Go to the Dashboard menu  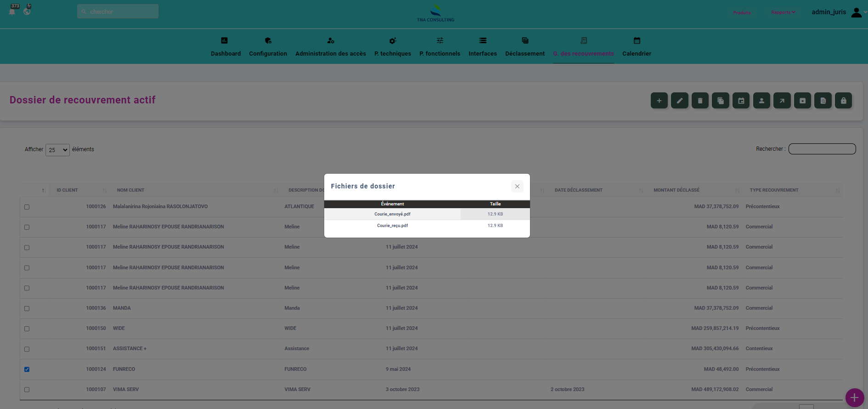pos(225,47)
